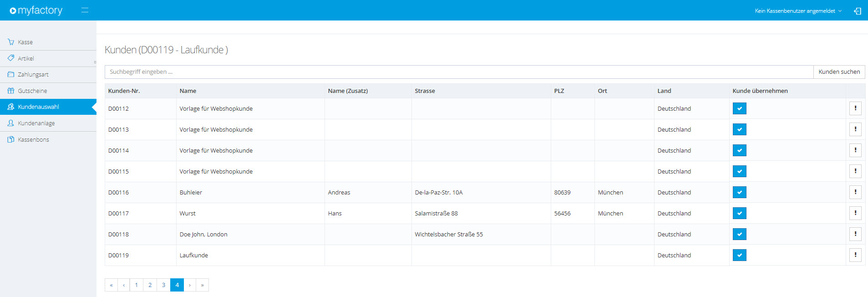Click the name Buhleier

[x=191, y=193]
